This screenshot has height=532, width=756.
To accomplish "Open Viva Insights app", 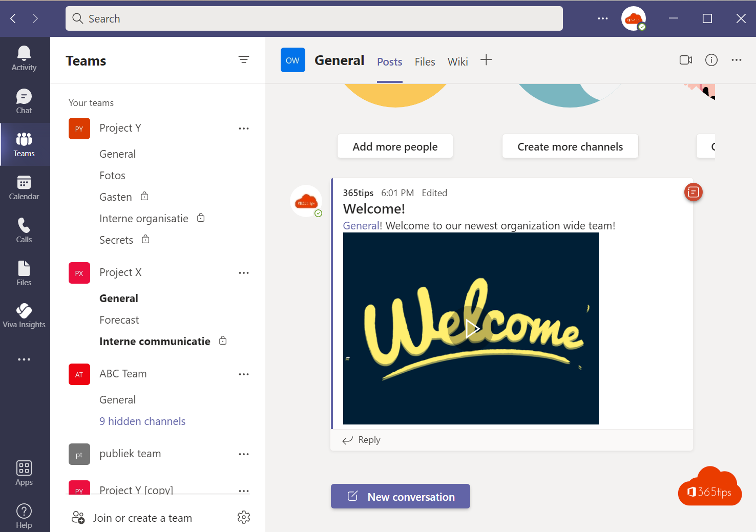I will 24,315.
